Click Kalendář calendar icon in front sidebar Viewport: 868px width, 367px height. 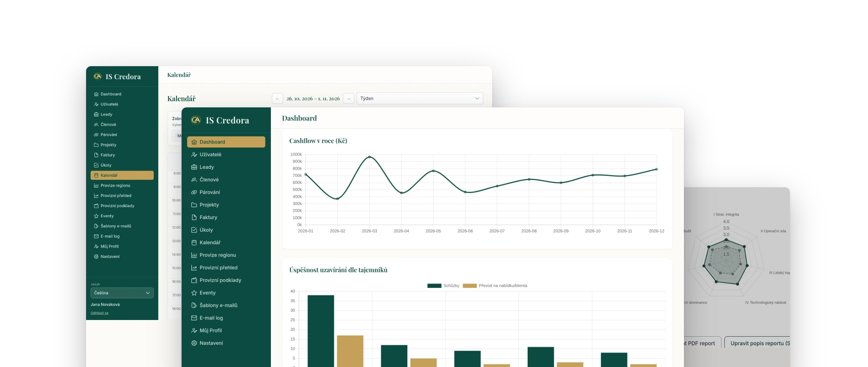click(194, 242)
